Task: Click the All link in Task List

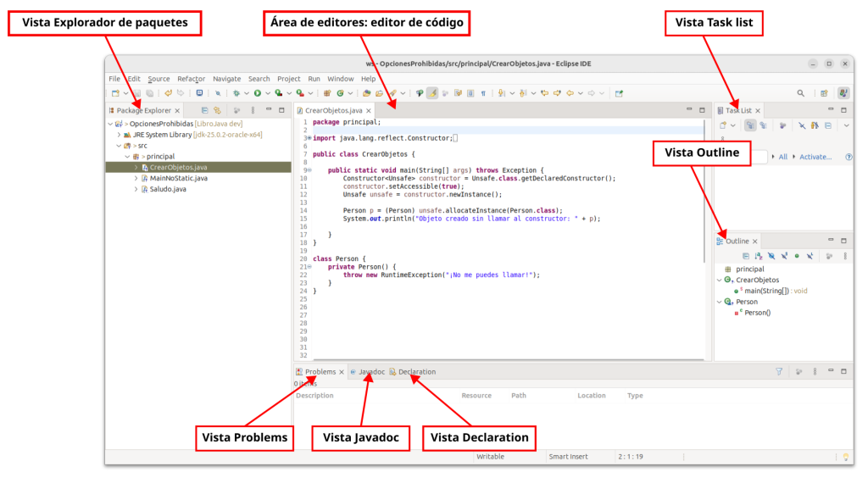Action: coord(782,157)
